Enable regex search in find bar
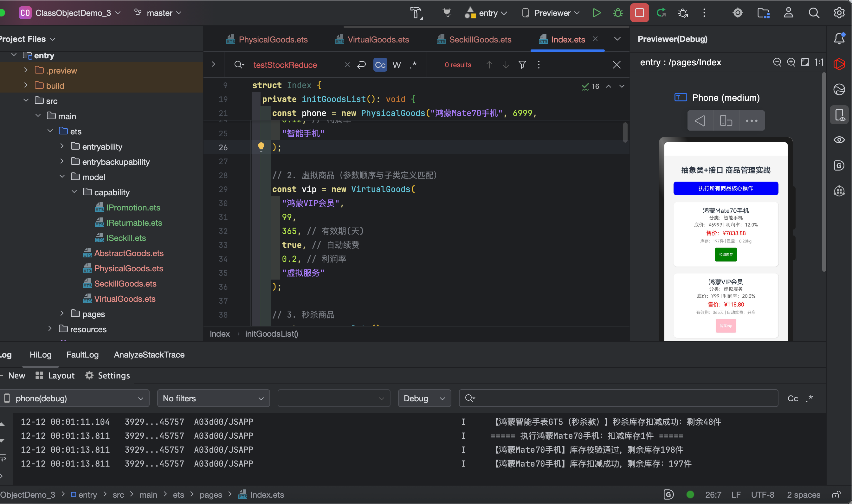The image size is (852, 504). pos(413,65)
